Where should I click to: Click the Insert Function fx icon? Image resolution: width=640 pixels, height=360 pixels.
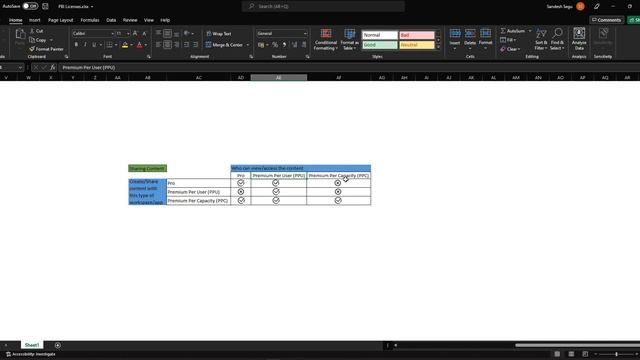point(53,67)
